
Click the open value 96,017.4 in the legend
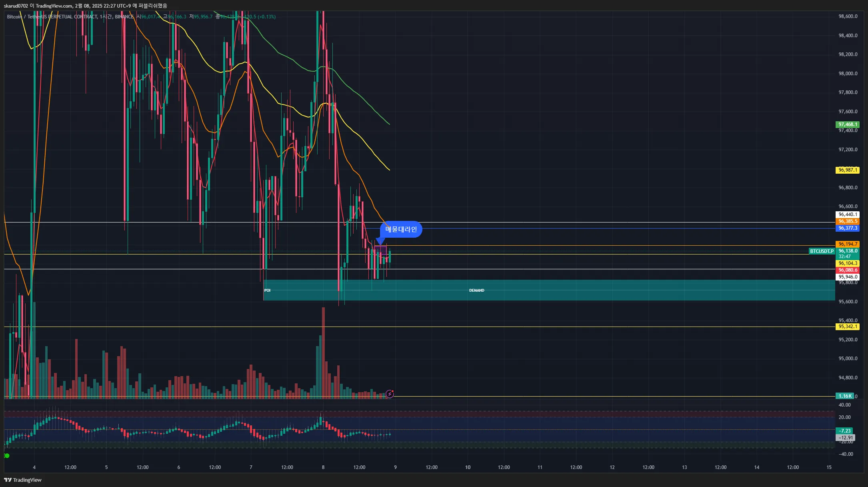(x=150, y=17)
